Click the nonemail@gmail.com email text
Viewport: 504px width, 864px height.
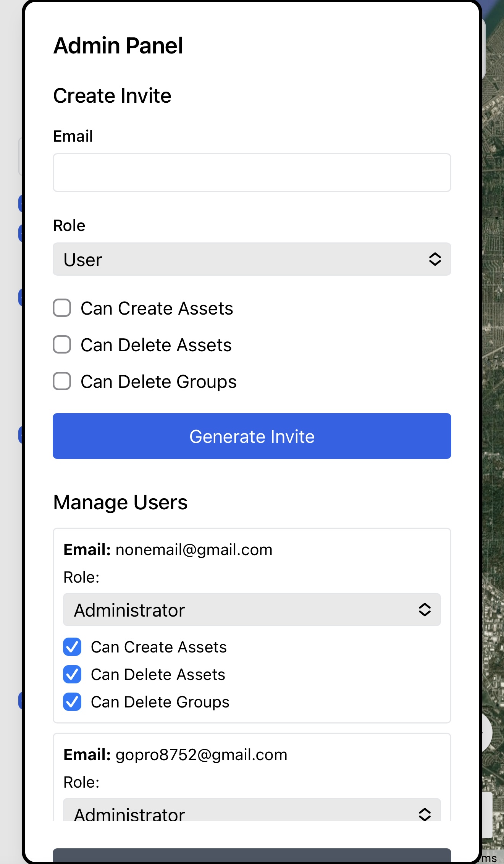tap(194, 550)
